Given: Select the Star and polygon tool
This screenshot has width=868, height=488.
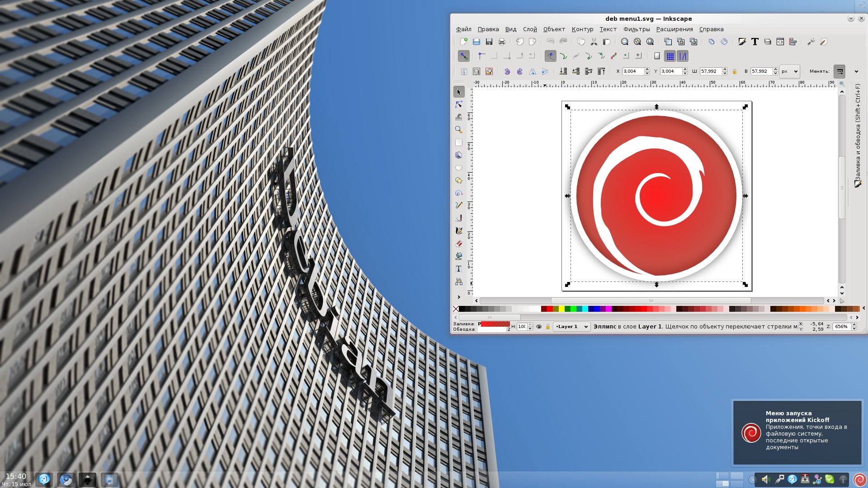Looking at the screenshot, I should pyautogui.click(x=458, y=180).
